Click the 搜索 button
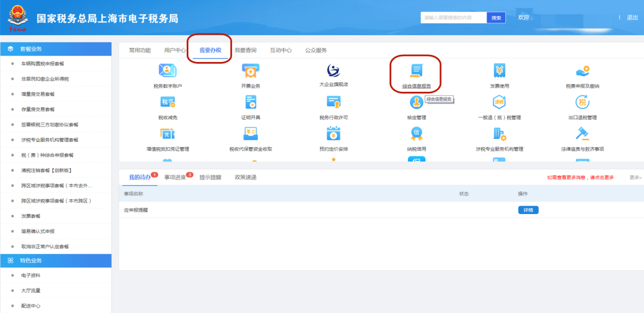Screen dimensions: 644x313 pyautogui.click(x=496, y=18)
